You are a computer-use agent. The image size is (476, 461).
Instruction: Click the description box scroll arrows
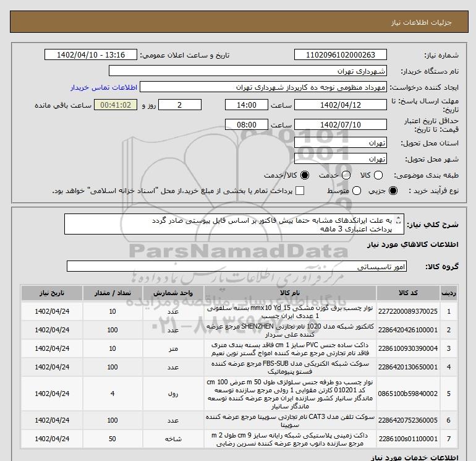(x=399, y=220)
